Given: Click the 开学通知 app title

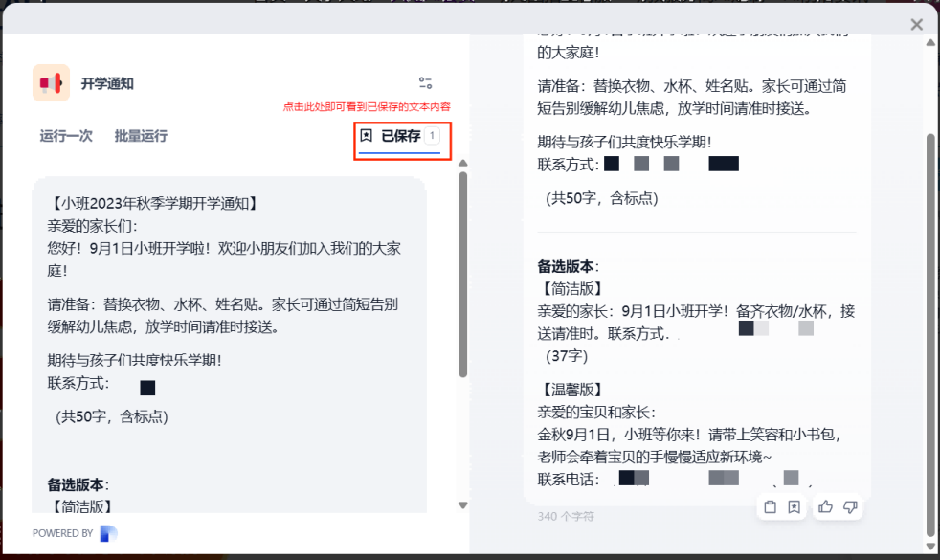Looking at the screenshot, I should (x=107, y=83).
